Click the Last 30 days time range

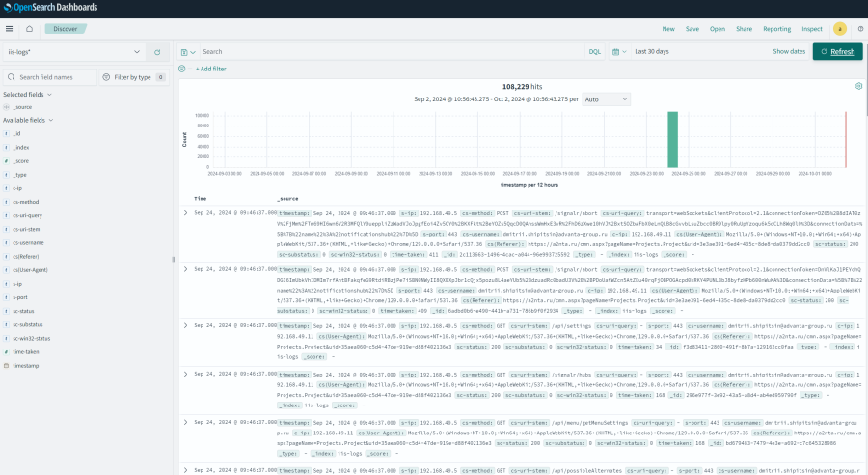point(652,51)
